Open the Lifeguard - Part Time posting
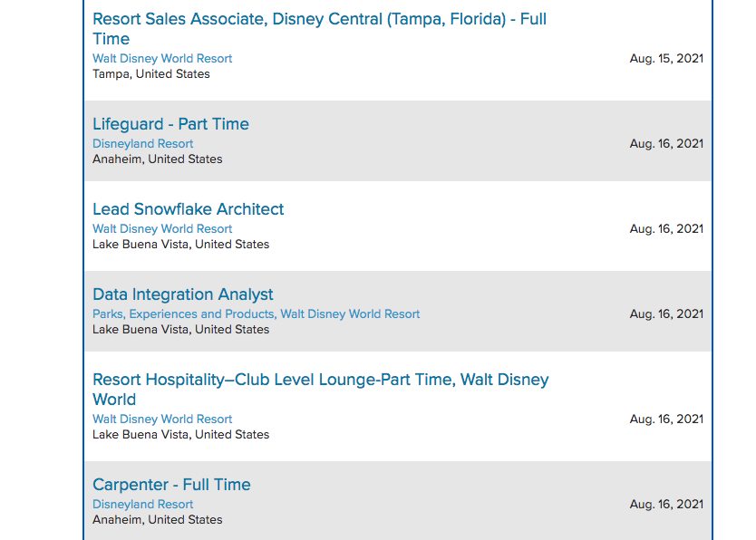This screenshot has width=756, height=540. pos(170,124)
